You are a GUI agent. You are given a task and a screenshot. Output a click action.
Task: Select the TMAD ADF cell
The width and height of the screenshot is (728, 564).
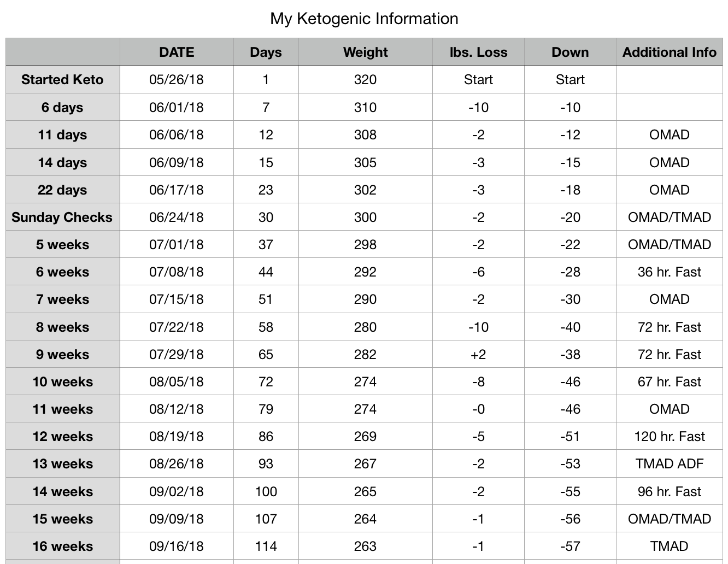tap(670, 463)
